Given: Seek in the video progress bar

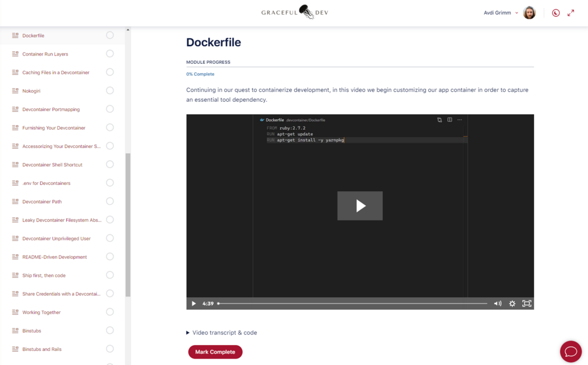Looking at the screenshot, I should [x=352, y=304].
